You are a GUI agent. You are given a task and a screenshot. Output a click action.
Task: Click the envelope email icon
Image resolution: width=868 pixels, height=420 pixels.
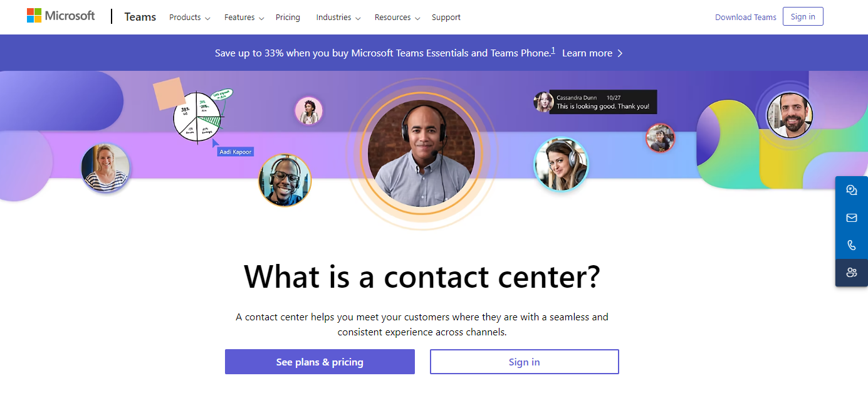[852, 218]
